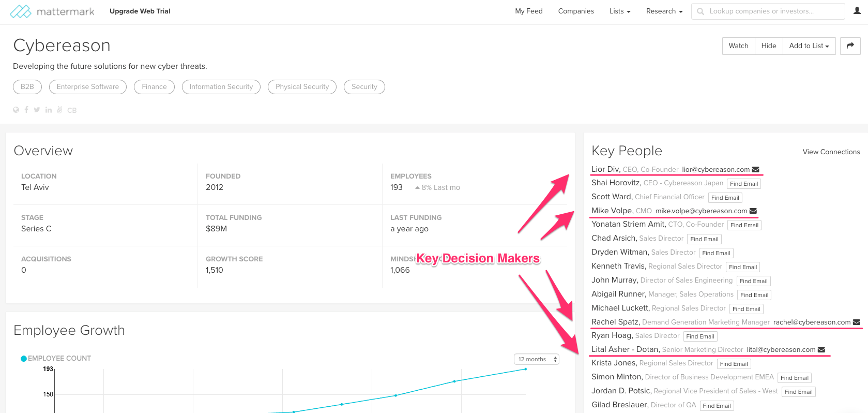The image size is (868, 413).
Task: Open Lior Div profile name
Action: 605,169
